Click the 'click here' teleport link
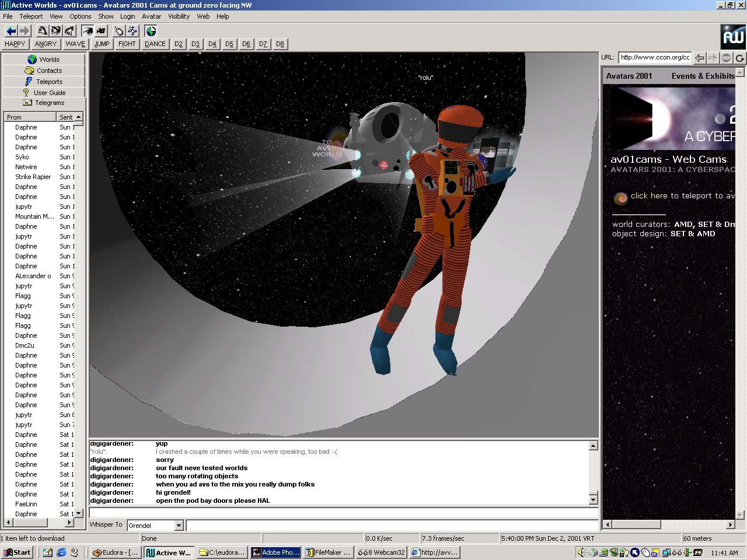Screen dimensions: 747x560 tap(648, 196)
